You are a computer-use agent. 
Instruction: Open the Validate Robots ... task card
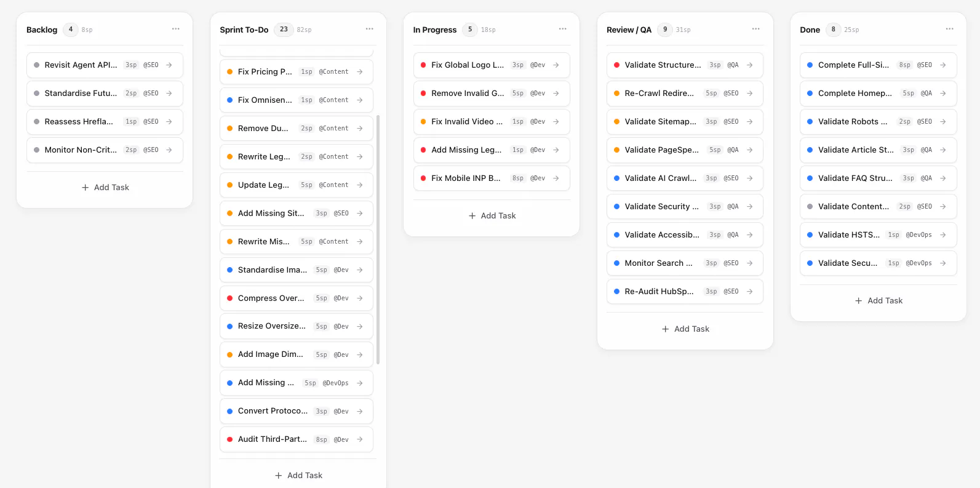click(878, 122)
